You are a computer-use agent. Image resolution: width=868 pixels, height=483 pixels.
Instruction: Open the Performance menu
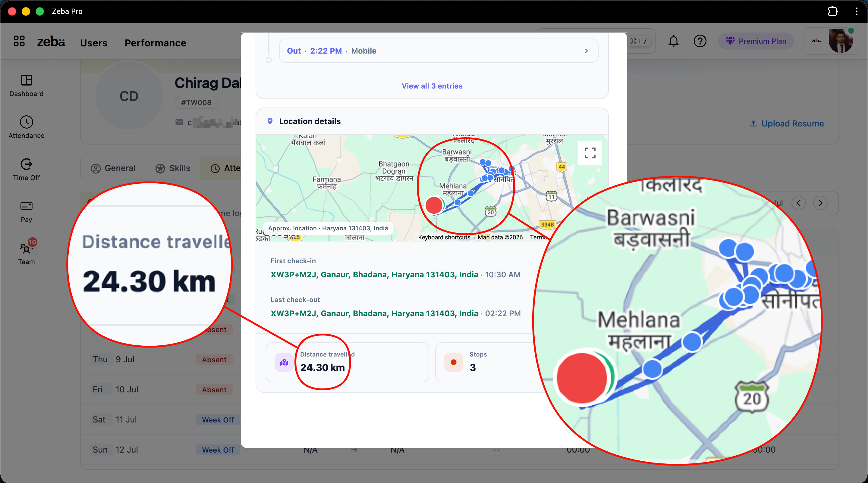click(155, 43)
